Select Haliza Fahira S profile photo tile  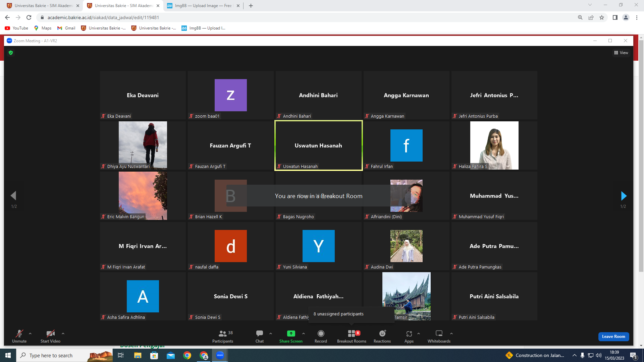494,145
